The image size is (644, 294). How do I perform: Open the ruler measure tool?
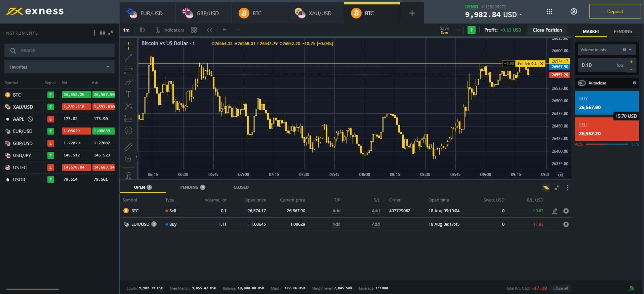128,147
